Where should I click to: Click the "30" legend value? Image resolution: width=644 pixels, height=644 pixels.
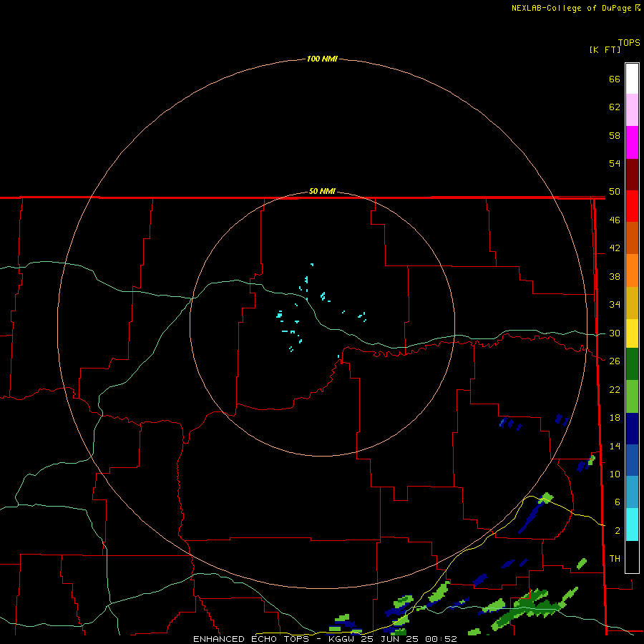click(x=615, y=333)
